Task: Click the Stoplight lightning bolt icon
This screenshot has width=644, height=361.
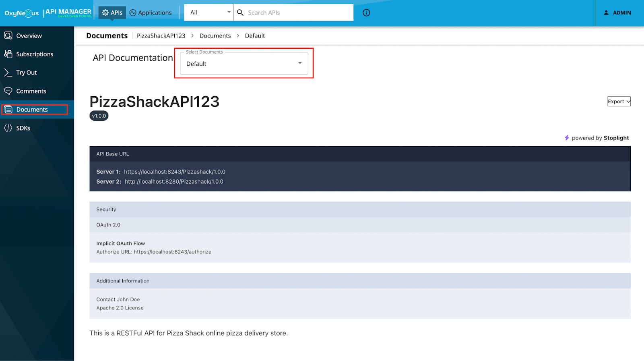Action: point(567,138)
